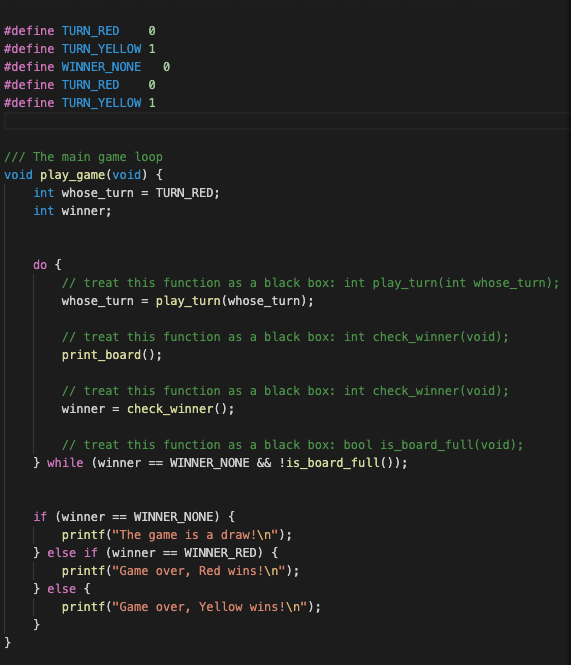The height and width of the screenshot is (665, 571).
Task: Click the 'winner' variable before check_winner assignment
Action: tap(83, 409)
